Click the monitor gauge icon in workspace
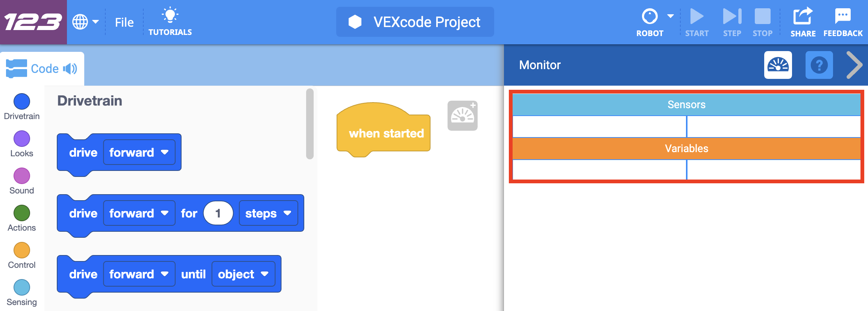Viewport: 868px width, 311px height. click(463, 116)
